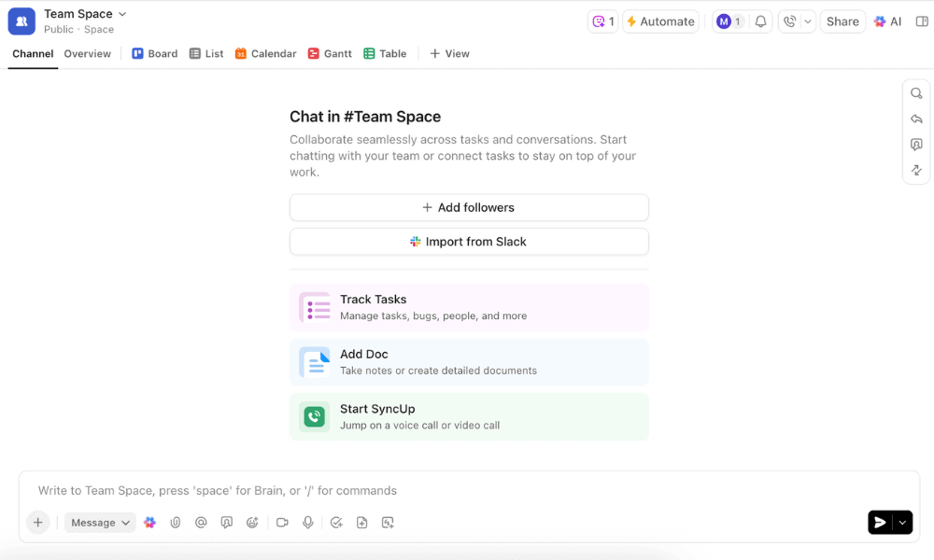
Task: Record a video clip icon
Action: pos(282,523)
